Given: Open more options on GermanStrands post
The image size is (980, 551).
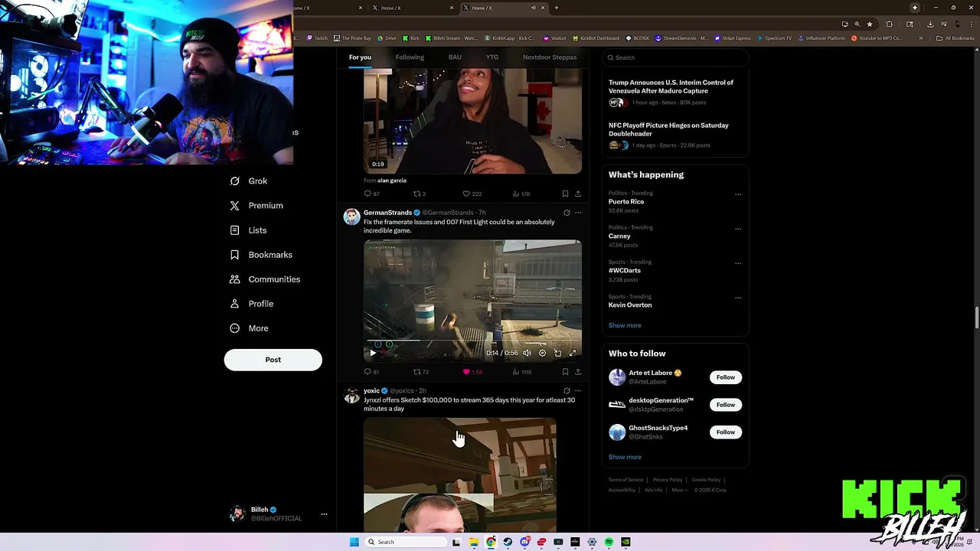Looking at the screenshot, I should 578,213.
